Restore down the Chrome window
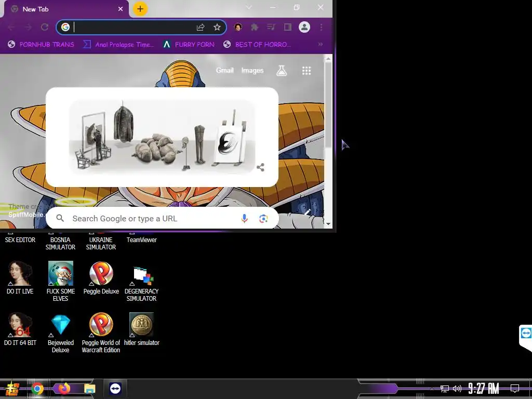 click(297, 7)
